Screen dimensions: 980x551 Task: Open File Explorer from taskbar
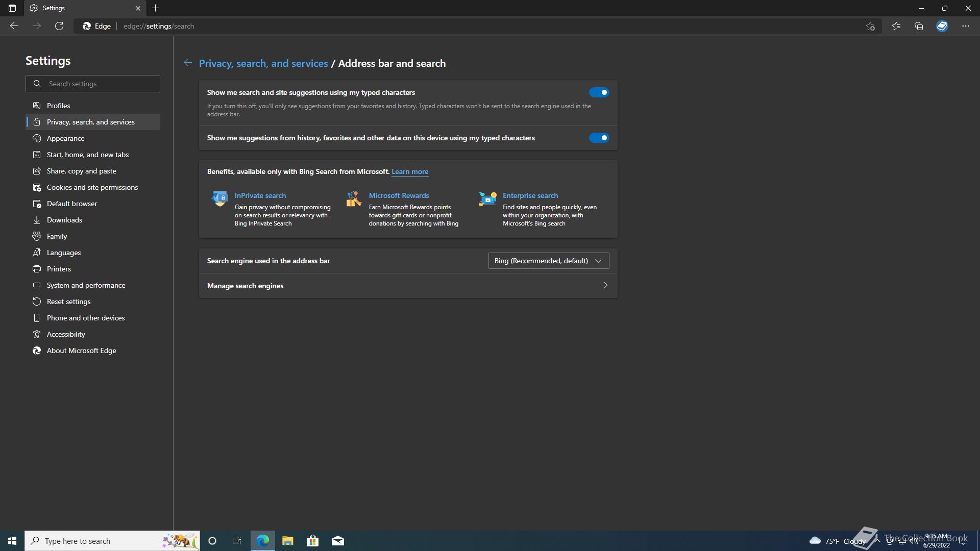288,541
